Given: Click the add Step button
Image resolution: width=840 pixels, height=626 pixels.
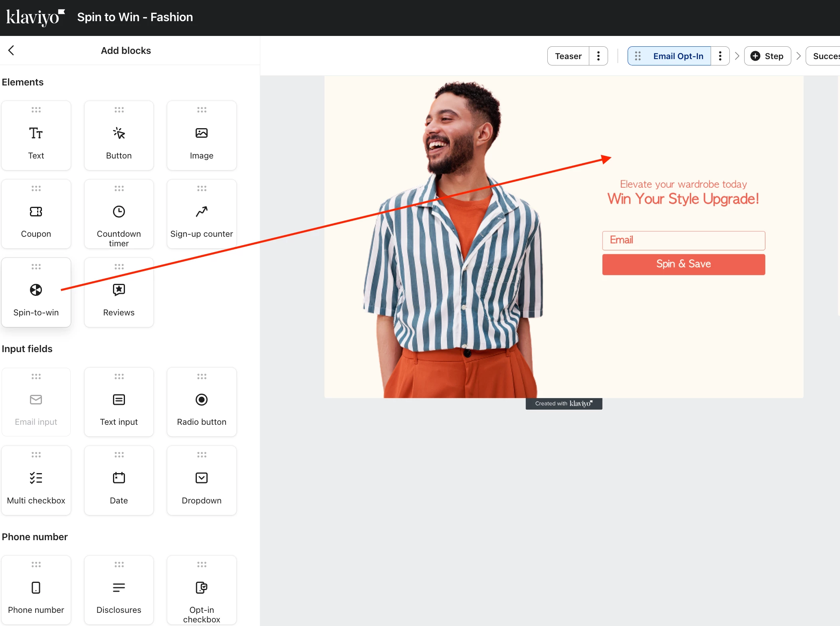Looking at the screenshot, I should (x=767, y=56).
